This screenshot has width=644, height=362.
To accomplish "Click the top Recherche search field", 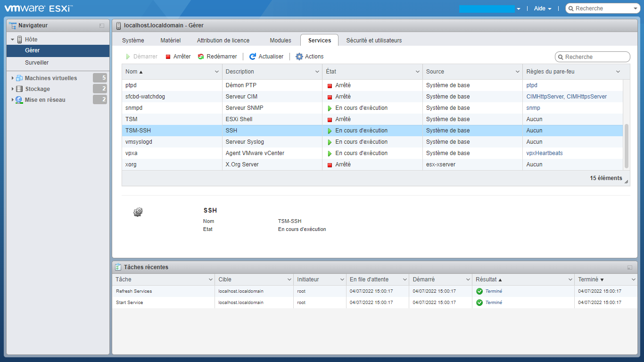I will pos(603,8).
